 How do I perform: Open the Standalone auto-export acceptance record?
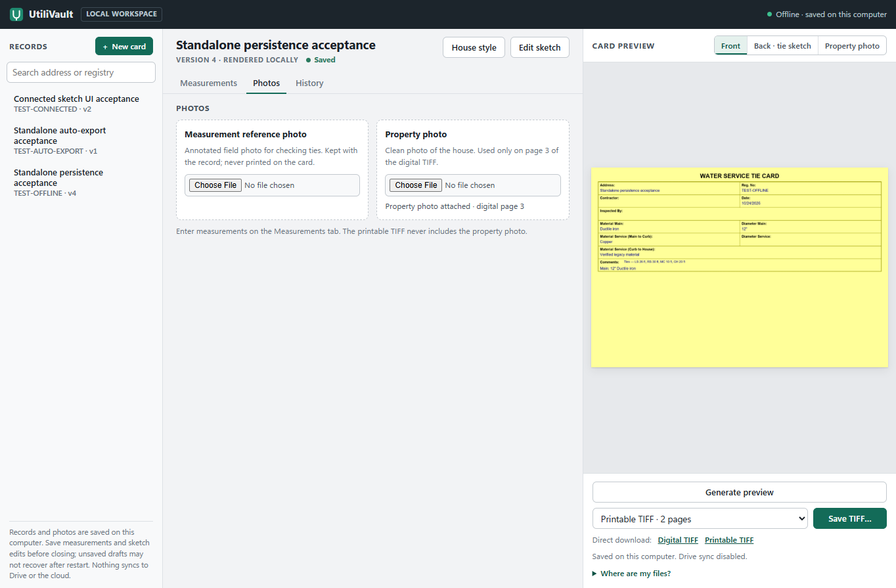81,140
